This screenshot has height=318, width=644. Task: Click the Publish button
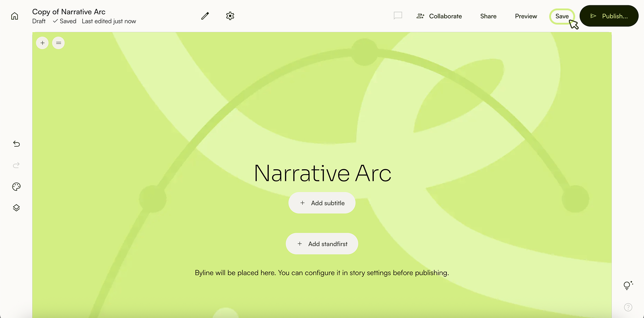[x=609, y=16]
